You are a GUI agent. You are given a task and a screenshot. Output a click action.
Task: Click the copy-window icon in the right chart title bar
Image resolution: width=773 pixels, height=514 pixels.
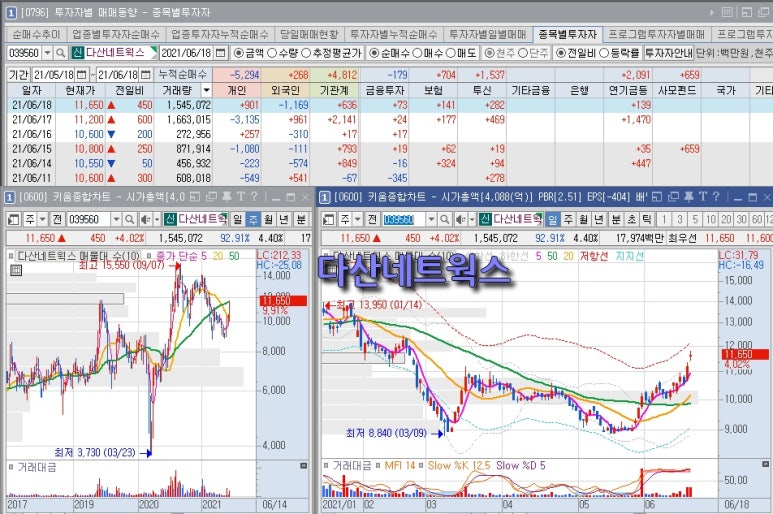point(673,197)
